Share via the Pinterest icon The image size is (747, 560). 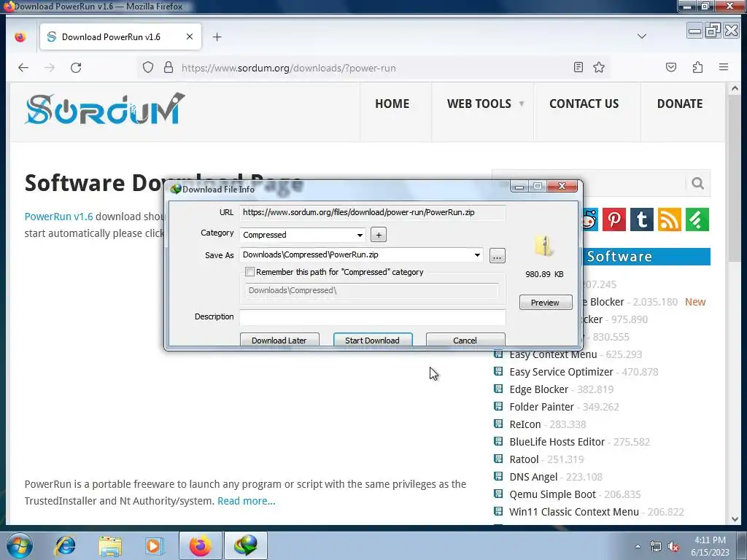click(614, 219)
